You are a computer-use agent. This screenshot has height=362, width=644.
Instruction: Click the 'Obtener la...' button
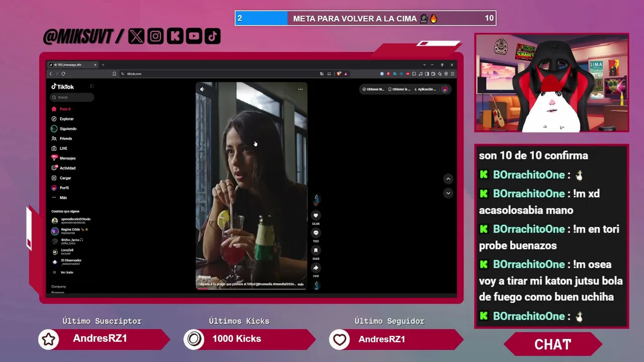click(x=399, y=89)
